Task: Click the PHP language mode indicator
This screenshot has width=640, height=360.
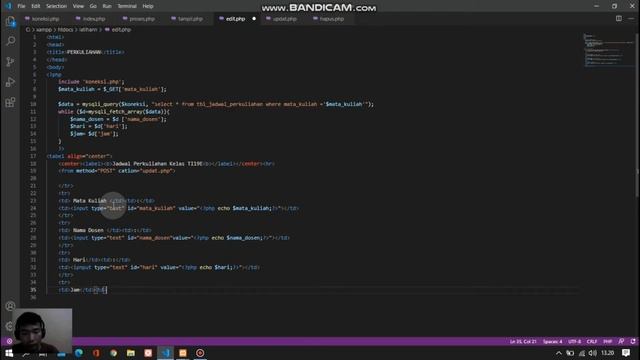Action: (x=608, y=341)
